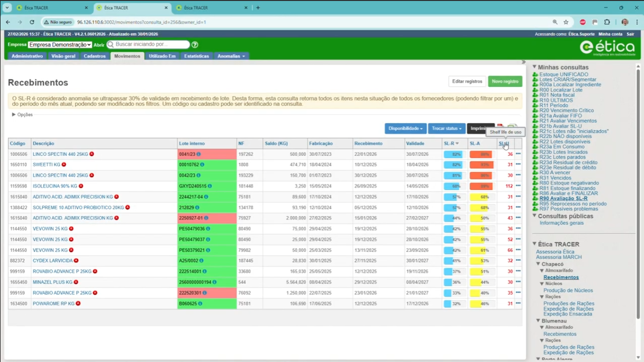This screenshot has width=644, height=362.
Task: Switch to the Administrativo tab
Action: click(27, 56)
